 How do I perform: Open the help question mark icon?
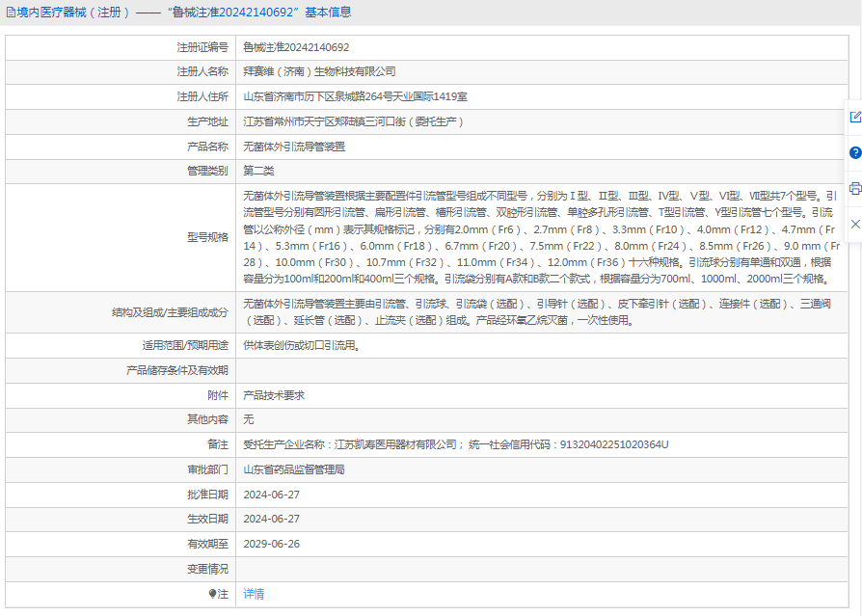click(855, 152)
